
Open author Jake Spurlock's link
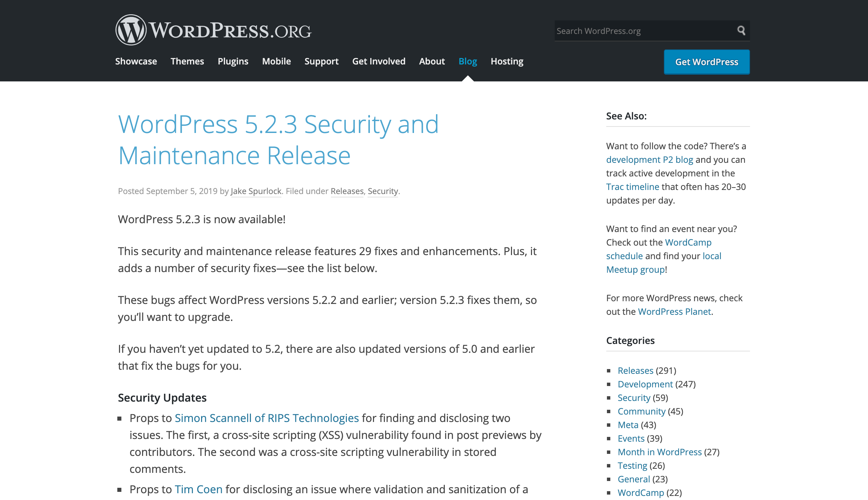256,191
